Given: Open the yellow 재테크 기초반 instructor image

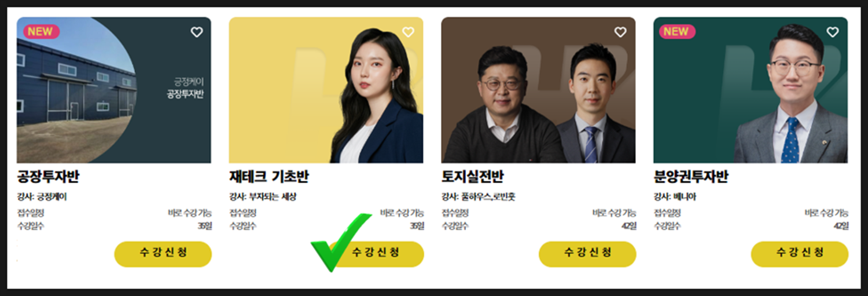Looking at the screenshot, I should coord(326,90).
